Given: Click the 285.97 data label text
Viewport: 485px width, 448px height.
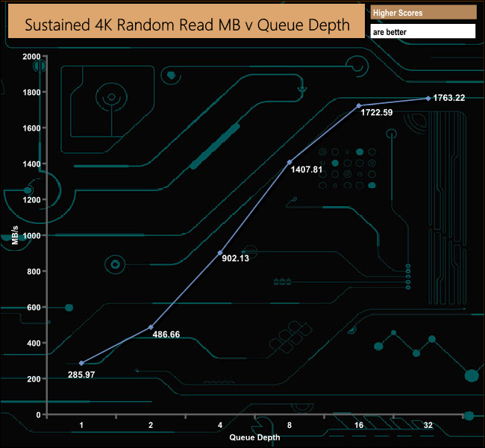Looking at the screenshot, I should coord(81,375).
